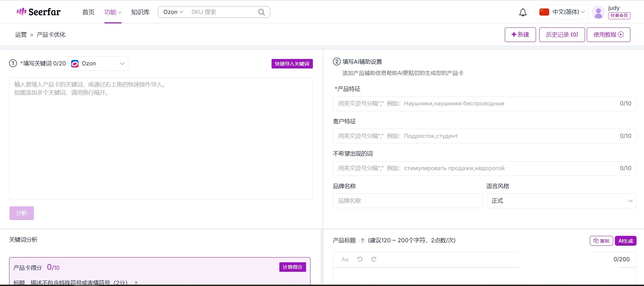Click the 复制 copy button

point(601,241)
